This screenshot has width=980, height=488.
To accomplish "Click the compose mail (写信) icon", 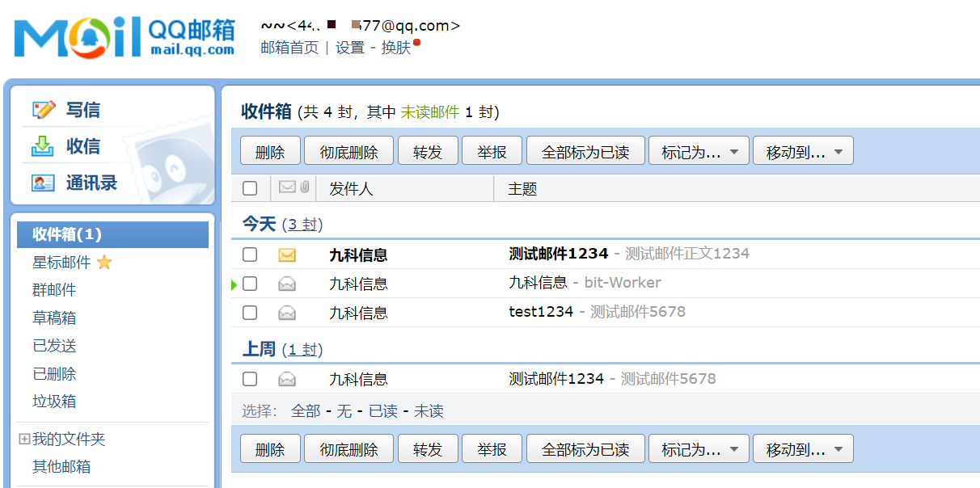I will tap(44, 109).
